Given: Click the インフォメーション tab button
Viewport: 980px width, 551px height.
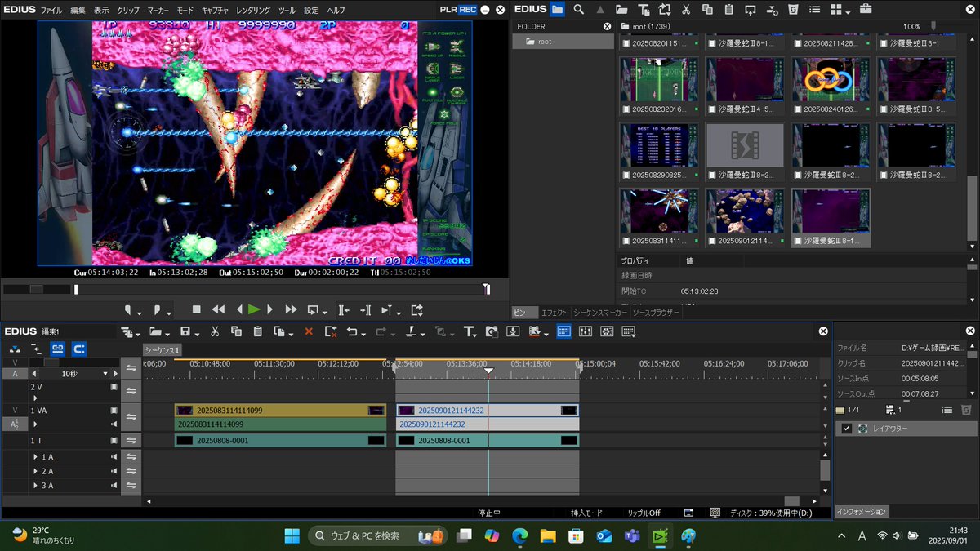Looking at the screenshot, I should [x=862, y=512].
